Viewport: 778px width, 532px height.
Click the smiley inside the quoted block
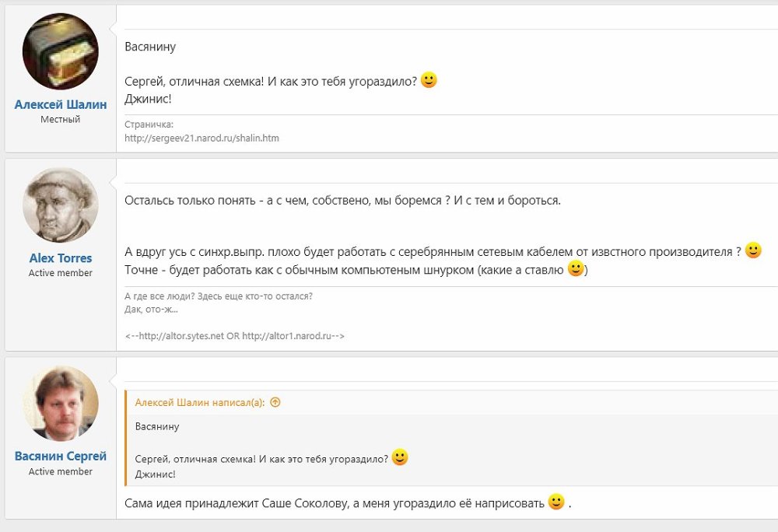click(400, 457)
